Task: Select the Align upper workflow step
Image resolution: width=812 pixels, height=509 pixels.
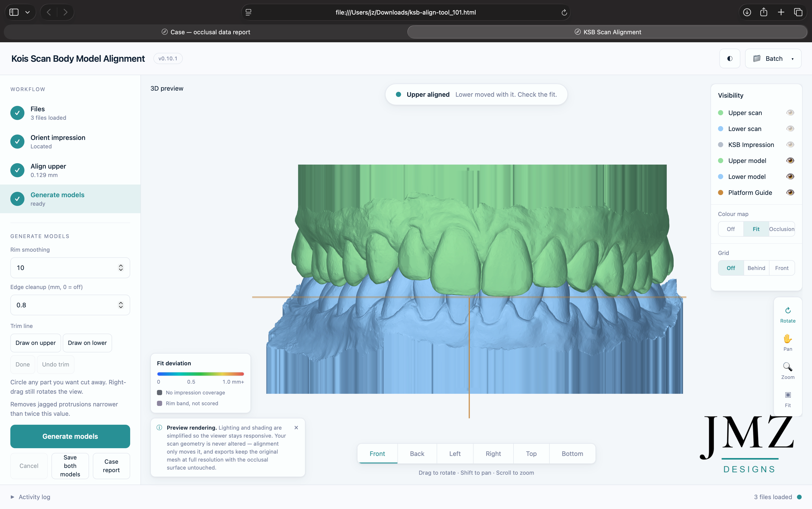Action: pos(70,170)
